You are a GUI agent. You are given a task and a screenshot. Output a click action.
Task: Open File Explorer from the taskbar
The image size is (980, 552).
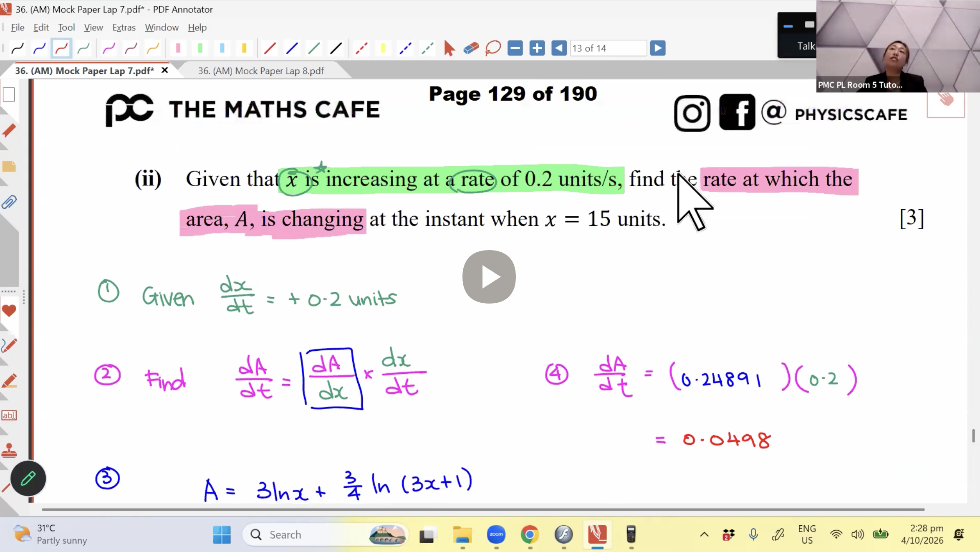pos(462,534)
